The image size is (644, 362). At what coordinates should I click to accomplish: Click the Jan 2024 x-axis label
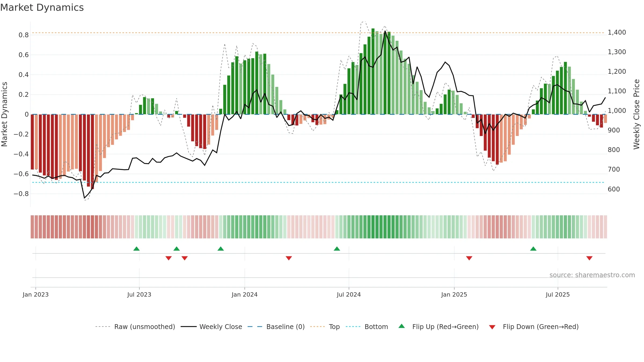coord(244,294)
